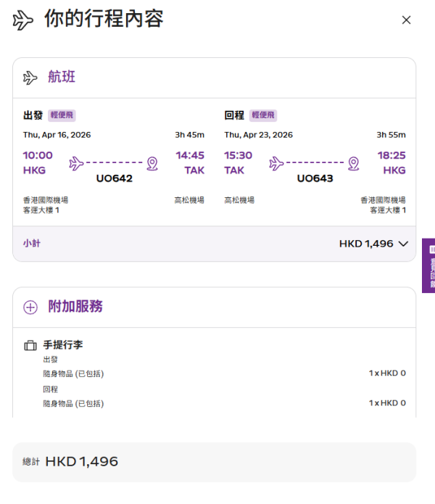Open the purple feedback side tab
The height and width of the screenshot is (504, 435).
[x=428, y=265]
